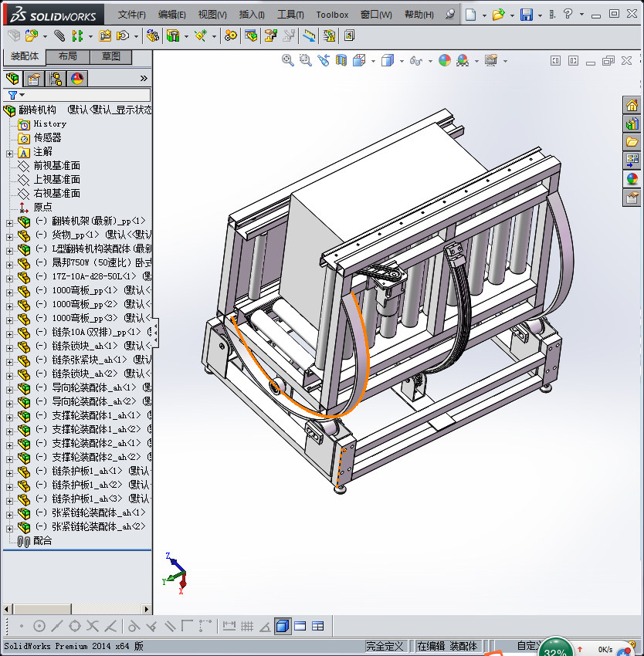Expand the 翻转机架(最新)_pp<1> component
The width and height of the screenshot is (644, 656).
(x=9, y=221)
